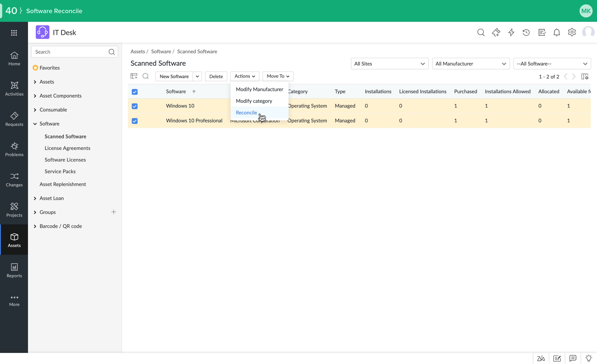Open Asset Replenishment in sidebar
Image resolution: width=597 pixels, height=364 pixels.
coord(63,184)
